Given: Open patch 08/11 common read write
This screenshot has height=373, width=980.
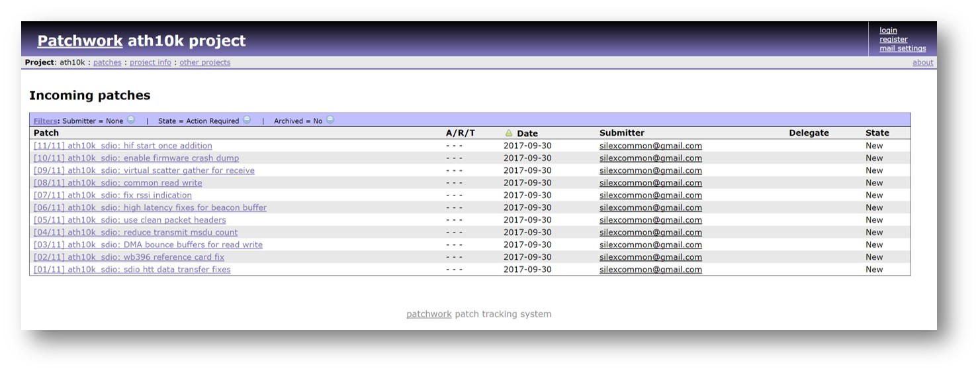Looking at the screenshot, I should coord(118,183).
